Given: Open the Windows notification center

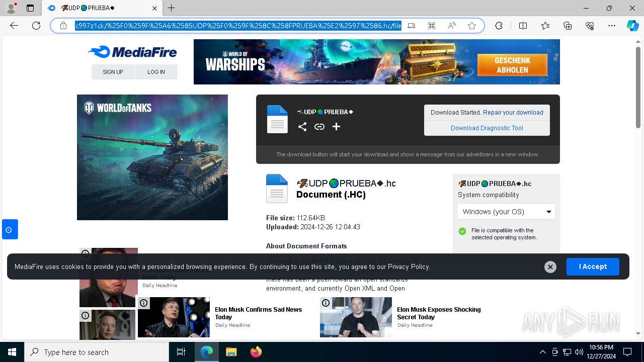Looking at the screenshot, I should pos(628,352).
